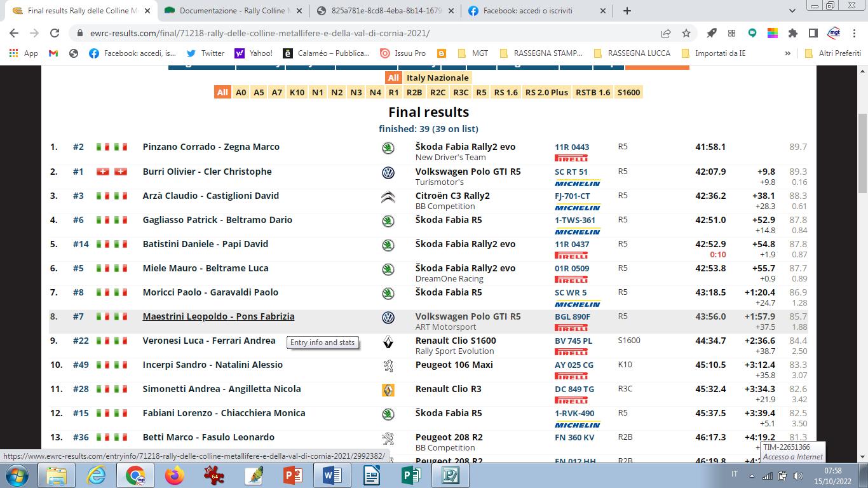Open license plate BGL 890F link

(x=573, y=316)
